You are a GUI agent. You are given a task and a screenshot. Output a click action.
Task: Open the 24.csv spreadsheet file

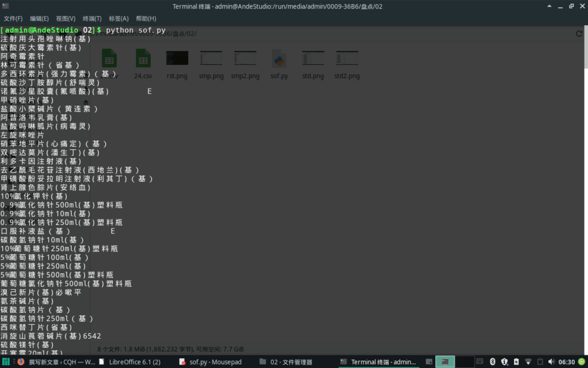143,59
